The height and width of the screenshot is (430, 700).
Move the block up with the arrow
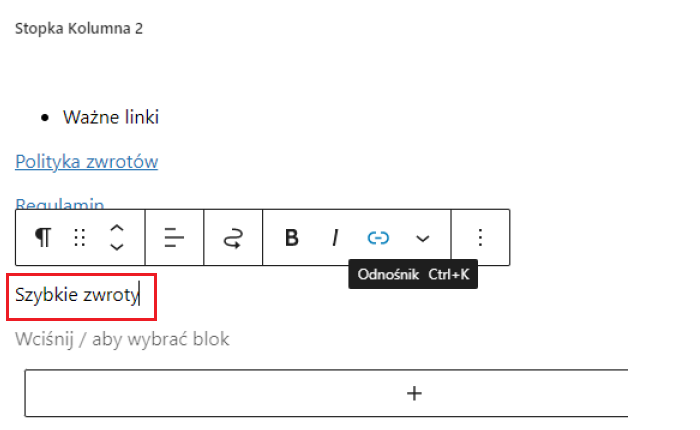pos(117,229)
